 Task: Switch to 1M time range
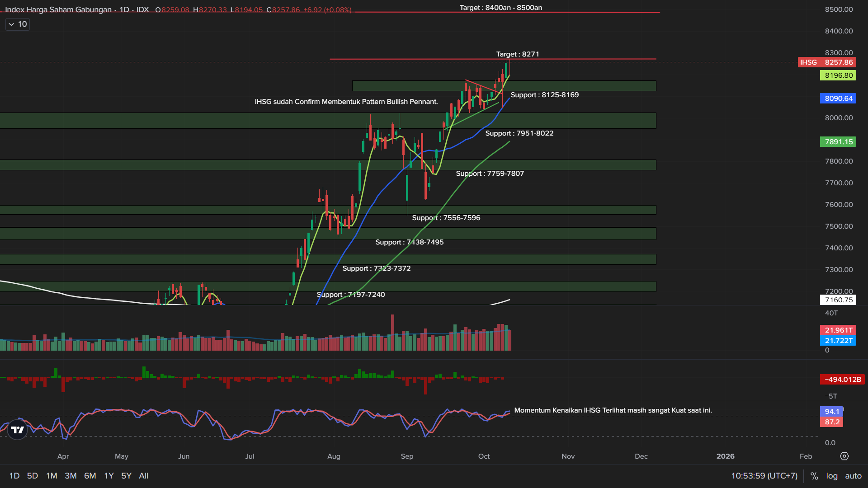click(x=52, y=476)
